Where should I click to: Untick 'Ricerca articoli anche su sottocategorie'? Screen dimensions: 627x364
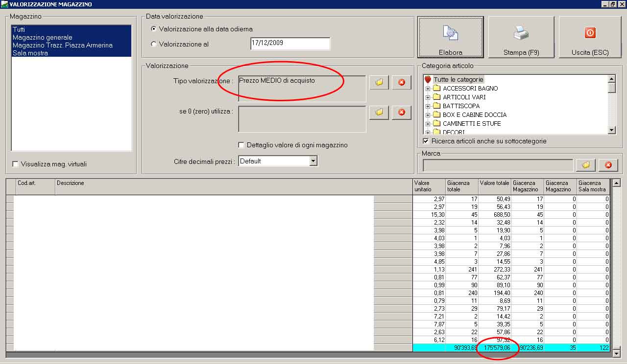pyautogui.click(x=426, y=141)
